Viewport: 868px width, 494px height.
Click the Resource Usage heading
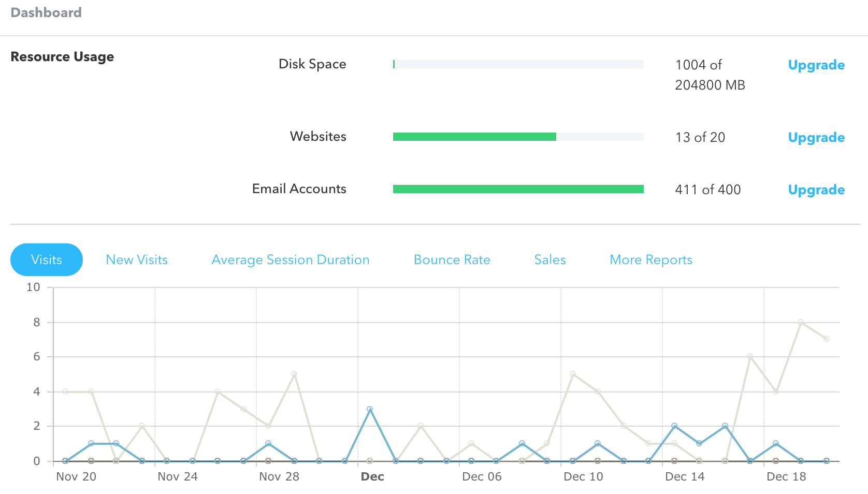coord(62,56)
